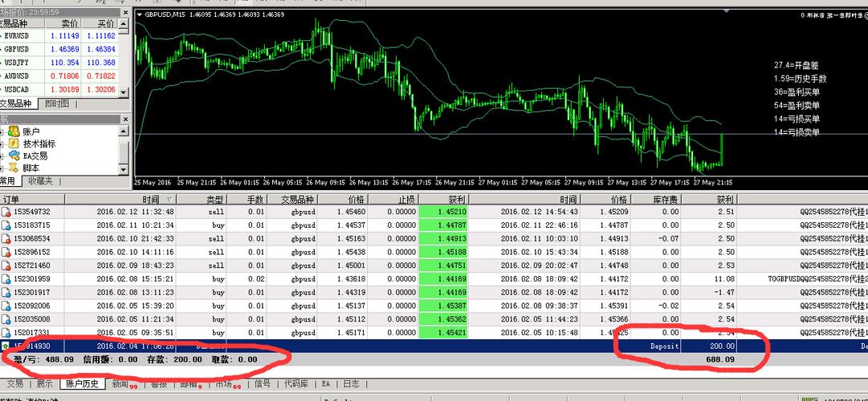Sort by the 止损 stop loss column header
Image resolution: width=868 pixels, height=401 pixels.
click(x=393, y=199)
